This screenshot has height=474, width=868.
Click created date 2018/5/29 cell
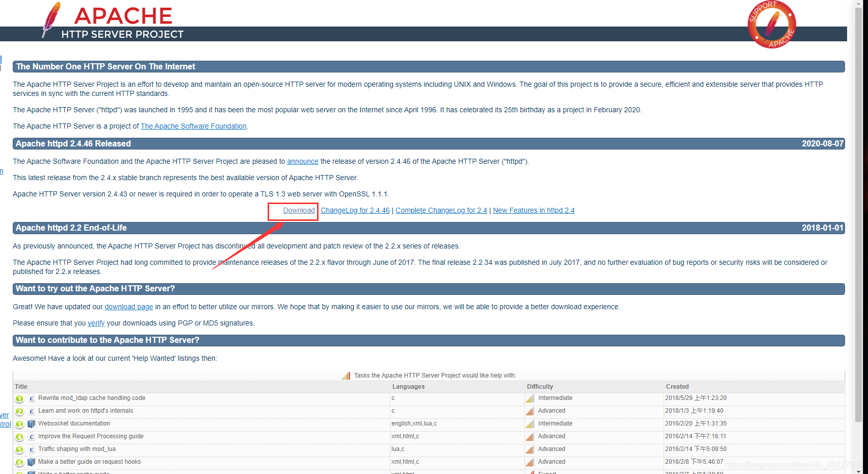pos(696,398)
